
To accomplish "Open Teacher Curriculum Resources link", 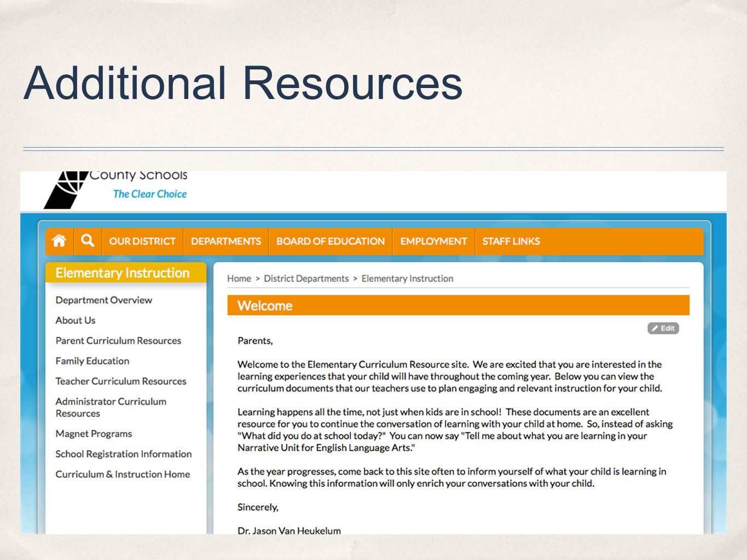I will point(121,381).
